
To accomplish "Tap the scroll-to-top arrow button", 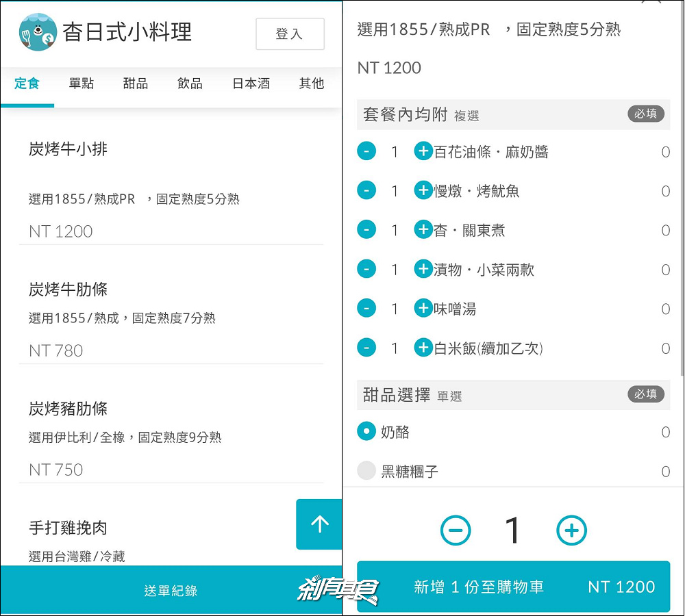I will click(319, 524).
